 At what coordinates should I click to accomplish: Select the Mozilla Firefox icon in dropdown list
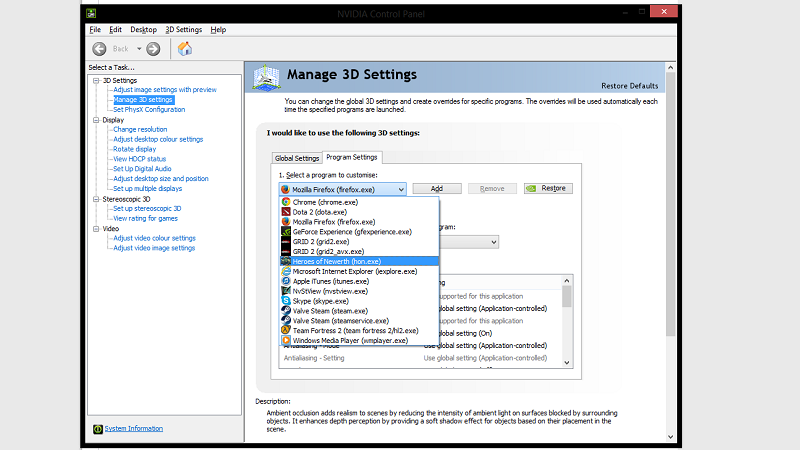[x=286, y=222]
